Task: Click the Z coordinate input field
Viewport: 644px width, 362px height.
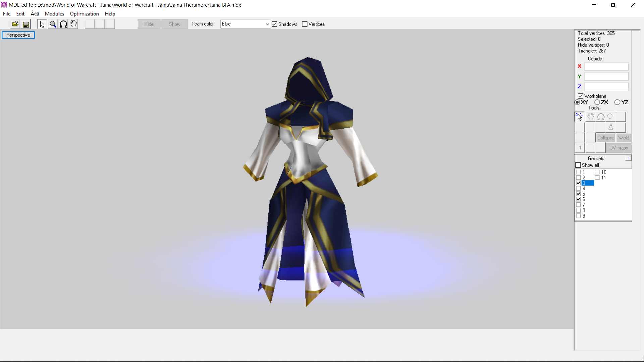Action: click(x=606, y=86)
